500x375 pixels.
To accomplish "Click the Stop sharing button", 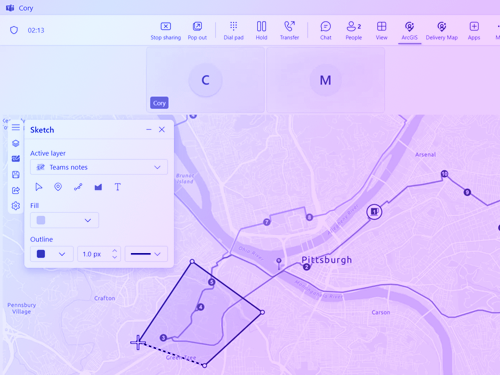I will pos(166,30).
